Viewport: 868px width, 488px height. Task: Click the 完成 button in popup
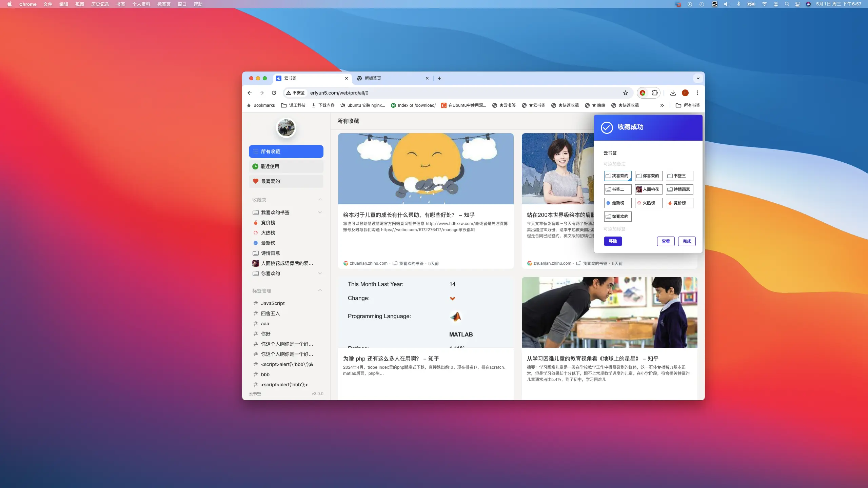pos(687,241)
